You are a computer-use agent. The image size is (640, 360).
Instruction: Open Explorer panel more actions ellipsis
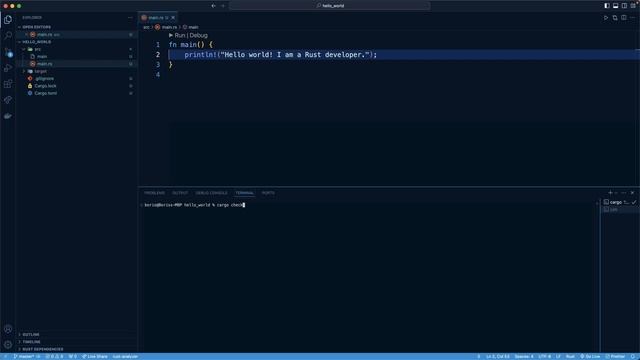point(130,18)
